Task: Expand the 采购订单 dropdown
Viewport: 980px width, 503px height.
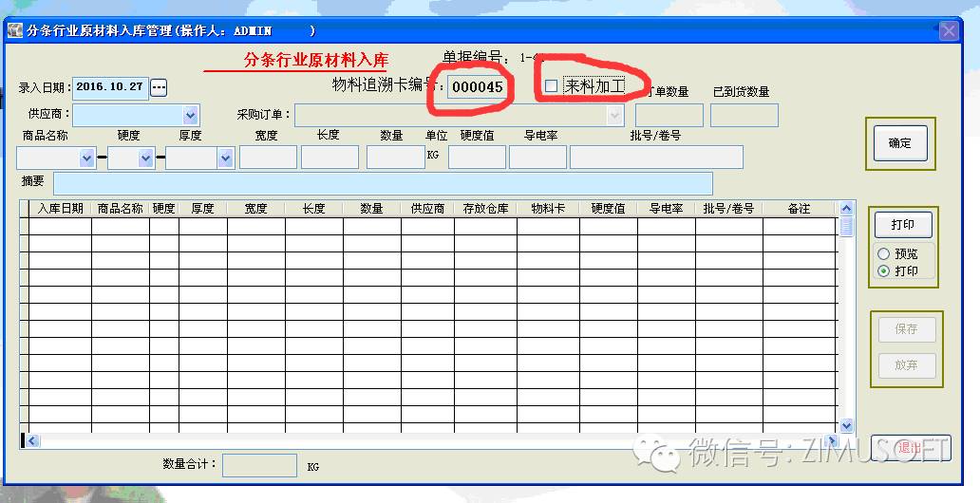Action: point(614,115)
